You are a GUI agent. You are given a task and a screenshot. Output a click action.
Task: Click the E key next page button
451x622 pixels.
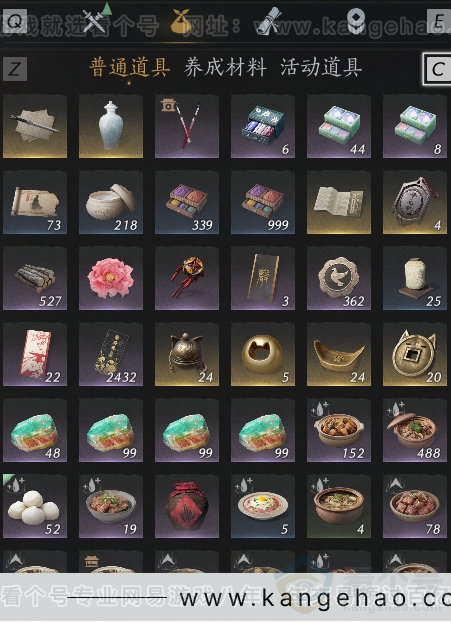coord(439,21)
